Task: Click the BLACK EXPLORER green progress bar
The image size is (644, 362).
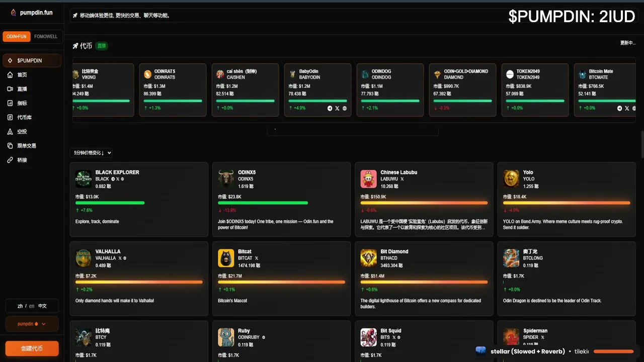Action: (x=110, y=203)
